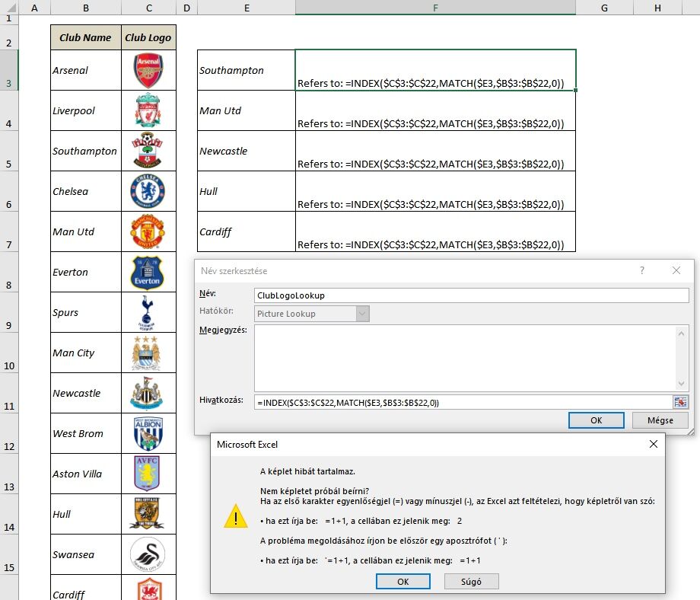This screenshot has height=600, width=700.
Task: Open the Hatókör Picture Lookup dropdown
Action: coord(362,314)
